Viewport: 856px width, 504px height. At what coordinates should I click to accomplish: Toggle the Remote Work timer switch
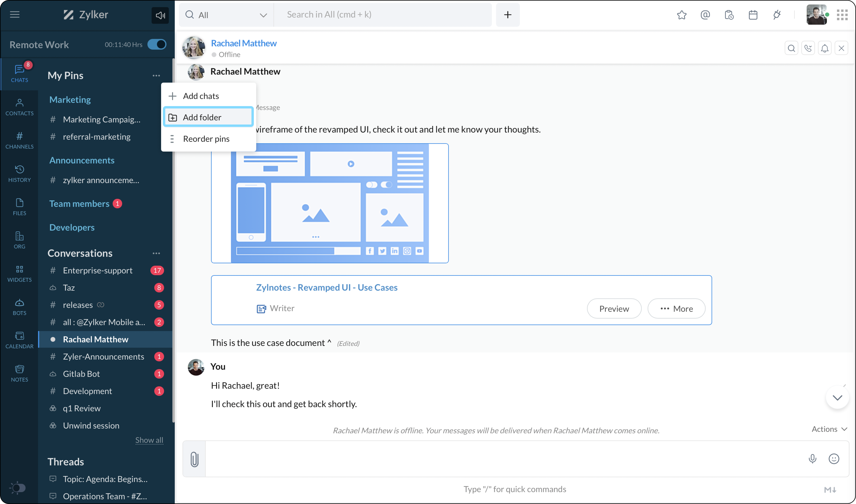coord(157,44)
